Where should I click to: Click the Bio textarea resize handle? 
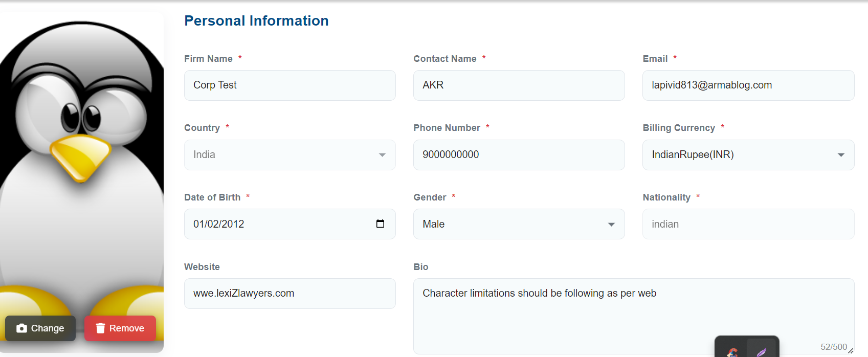pyautogui.click(x=851, y=350)
